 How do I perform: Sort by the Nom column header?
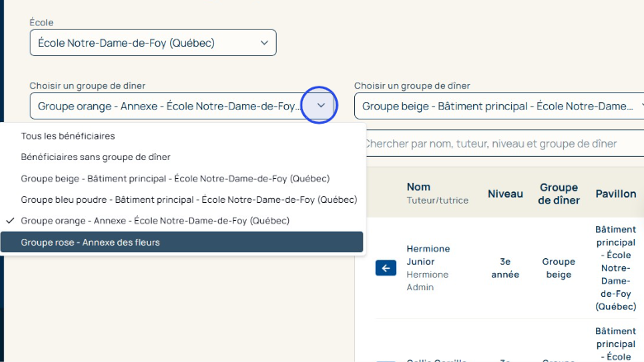coord(419,187)
